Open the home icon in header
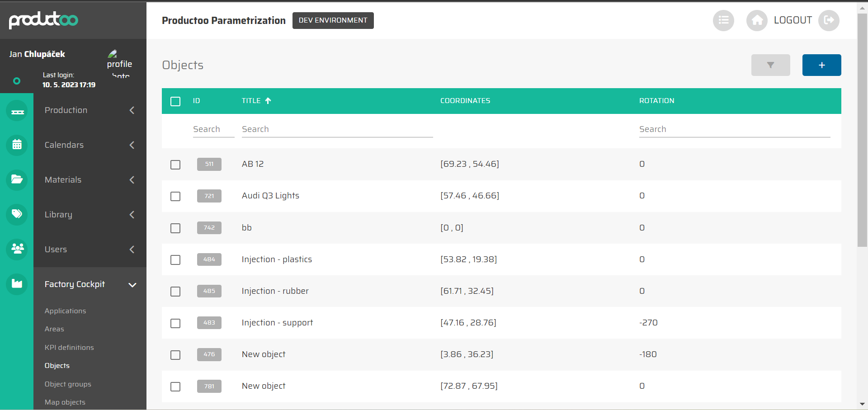Image resolution: width=868 pixels, height=410 pixels. click(757, 20)
